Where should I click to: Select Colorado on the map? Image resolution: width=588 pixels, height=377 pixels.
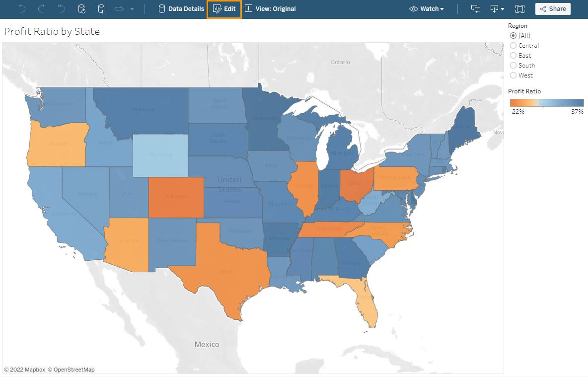point(176,197)
